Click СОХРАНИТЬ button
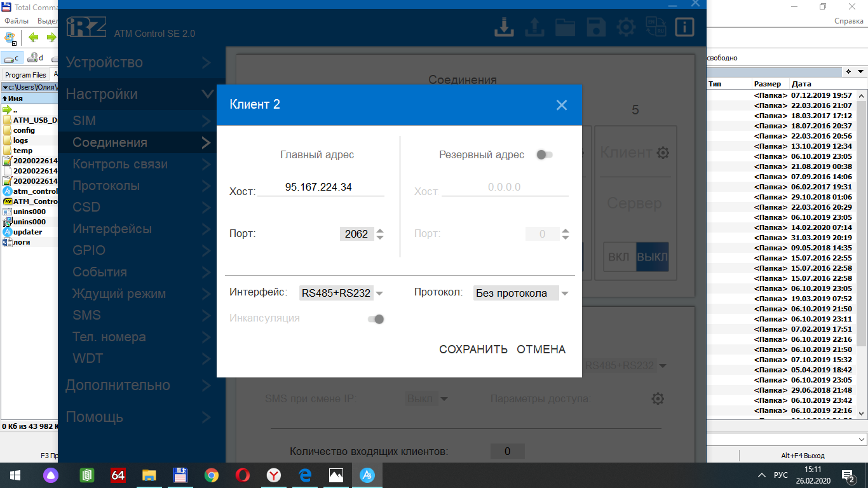Viewport: 868px width, 488px height. coord(473,349)
